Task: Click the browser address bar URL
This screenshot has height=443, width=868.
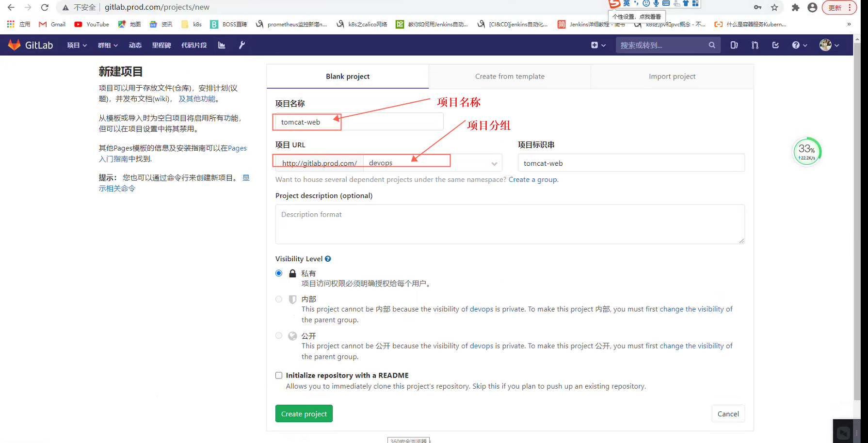Action: [x=157, y=7]
